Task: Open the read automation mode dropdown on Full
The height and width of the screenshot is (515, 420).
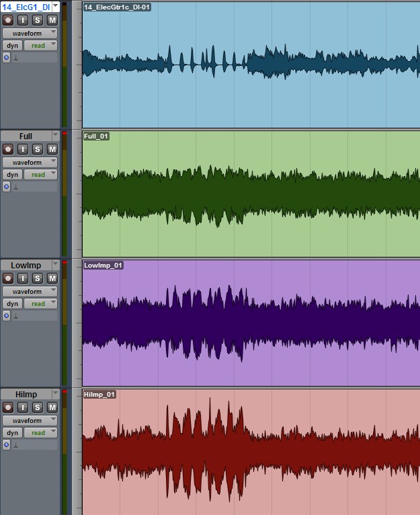Action: point(41,175)
